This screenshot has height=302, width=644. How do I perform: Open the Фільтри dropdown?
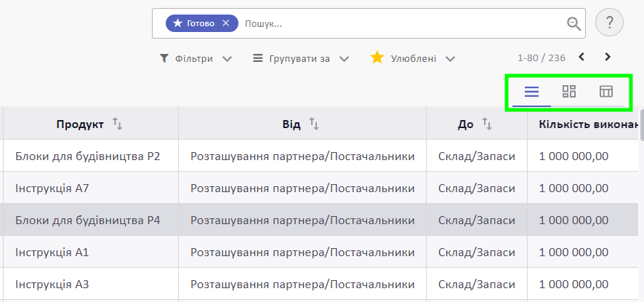[196, 58]
